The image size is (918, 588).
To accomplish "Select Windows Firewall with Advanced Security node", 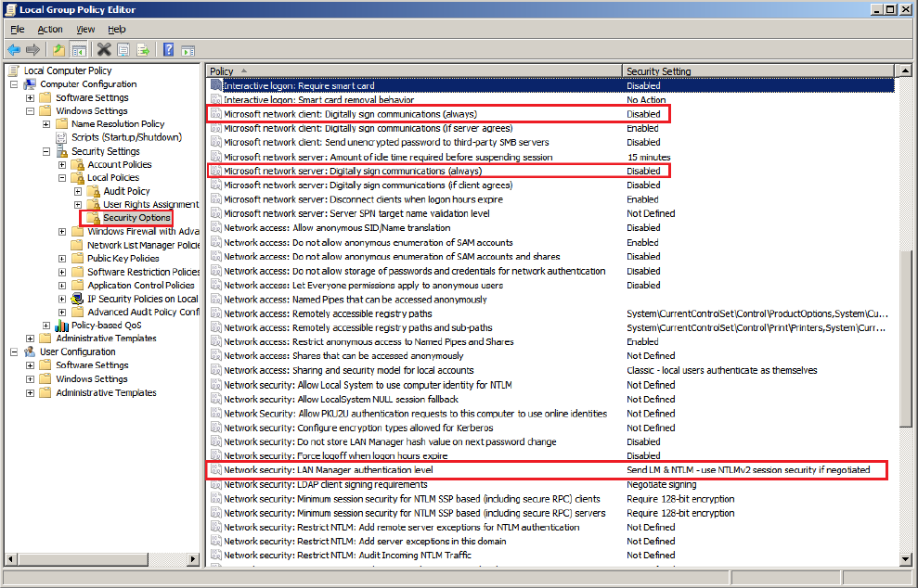I will coord(144,232).
